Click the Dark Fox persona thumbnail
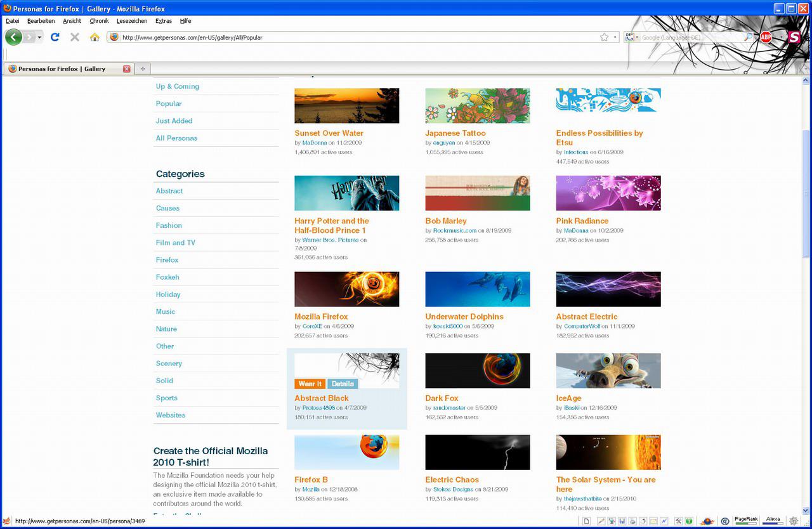Image resolution: width=812 pixels, height=529 pixels. [478, 370]
